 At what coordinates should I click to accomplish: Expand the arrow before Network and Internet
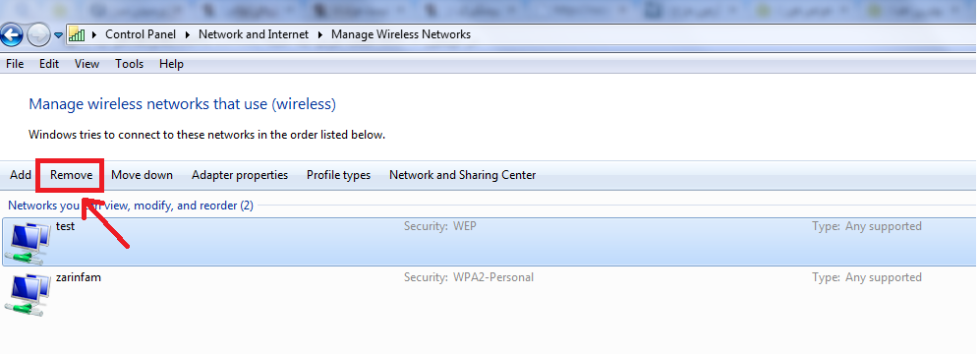188,35
